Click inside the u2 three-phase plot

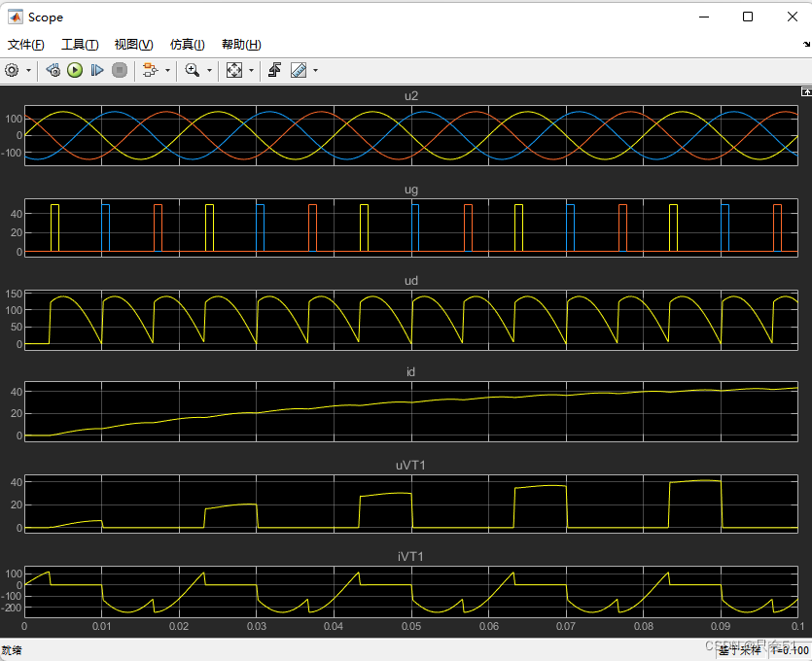coord(410,135)
